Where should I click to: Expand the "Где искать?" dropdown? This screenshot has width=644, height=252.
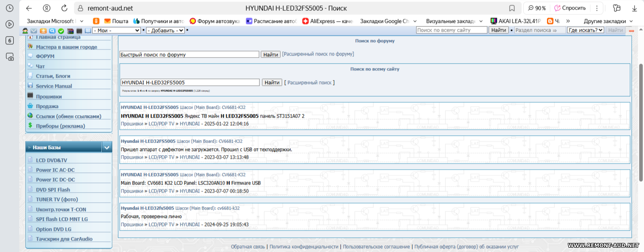tap(585, 30)
